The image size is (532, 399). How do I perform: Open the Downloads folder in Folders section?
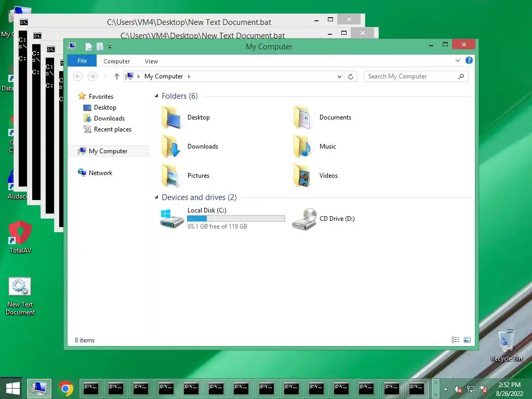(x=171, y=147)
